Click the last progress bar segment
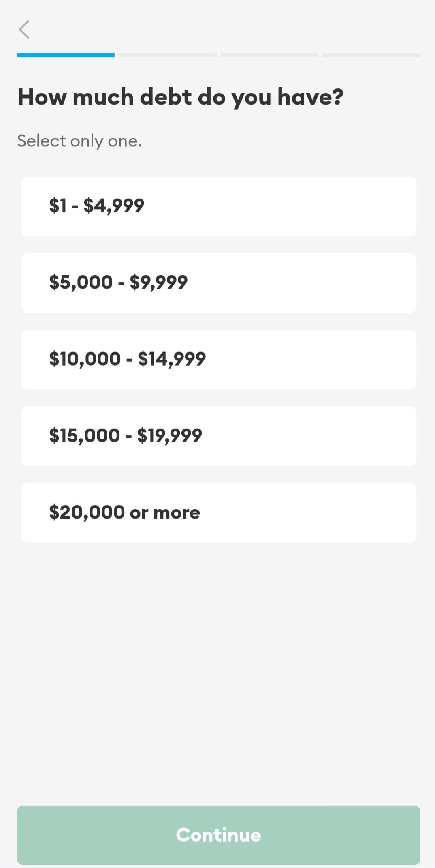 point(371,55)
